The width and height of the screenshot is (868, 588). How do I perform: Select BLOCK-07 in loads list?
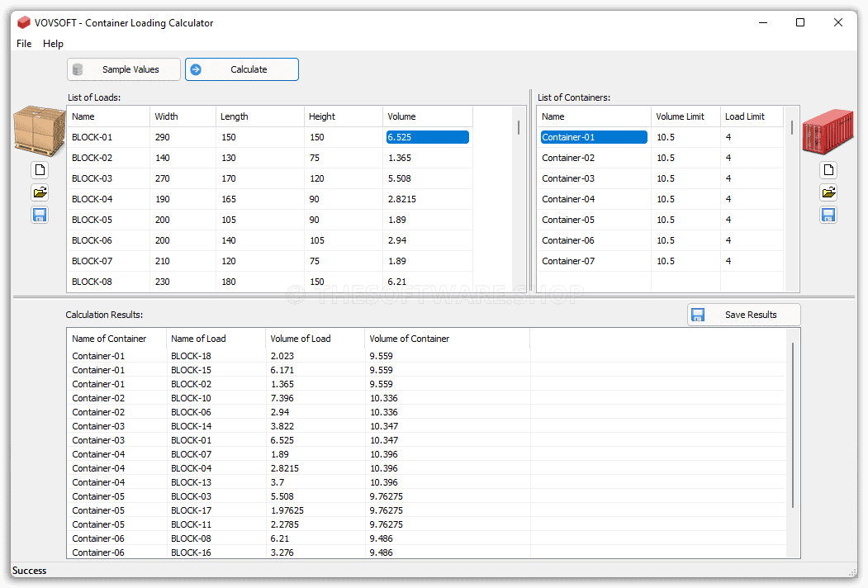point(92,261)
